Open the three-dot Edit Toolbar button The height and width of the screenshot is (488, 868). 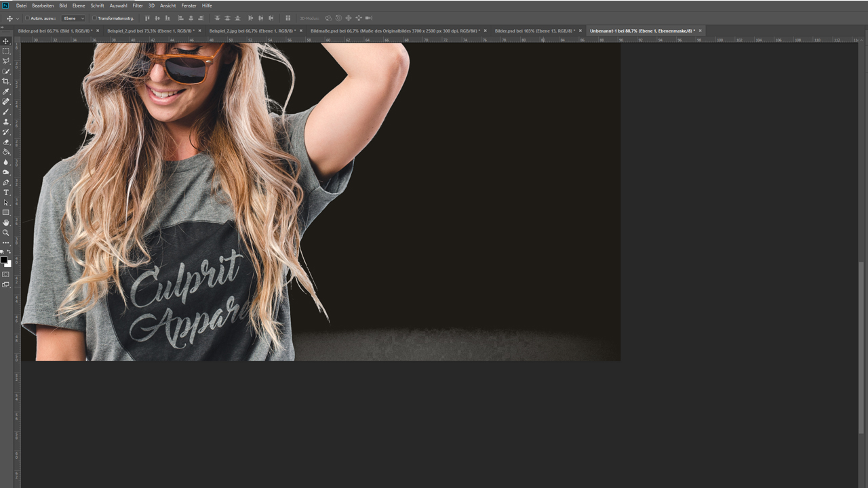coord(6,243)
